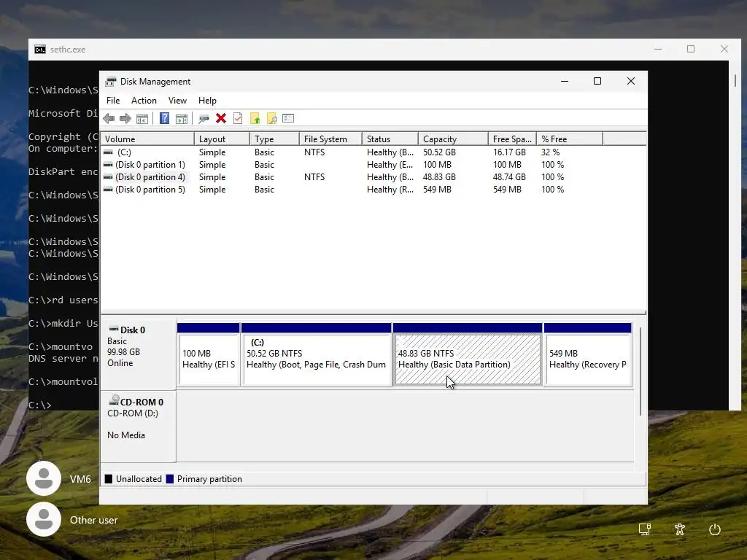This screenshot has height=560, width=747.
Task: Click the blue Primary partition legend swatch
Action: [x=169, y=479]
